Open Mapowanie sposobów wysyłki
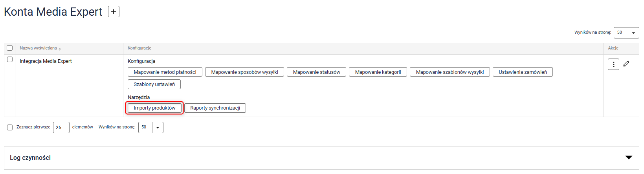644x174 pixels. pyautogui.click(x=245, y=72)
